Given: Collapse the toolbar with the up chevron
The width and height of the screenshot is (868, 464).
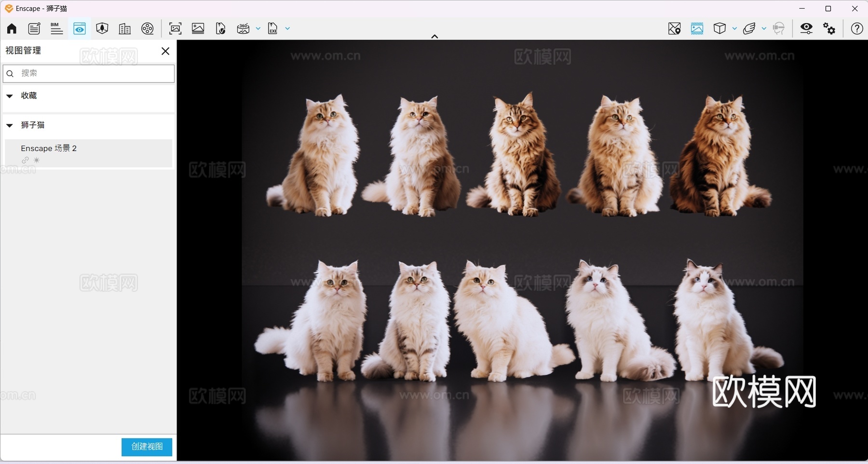Looking at the screenshot, I should (x=434, y=36).
